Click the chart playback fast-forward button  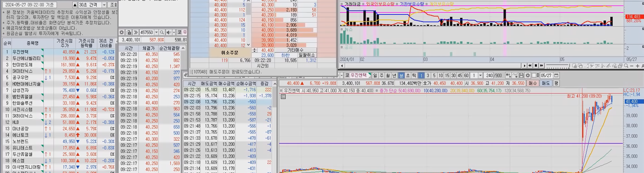click(x=542, y=66)
